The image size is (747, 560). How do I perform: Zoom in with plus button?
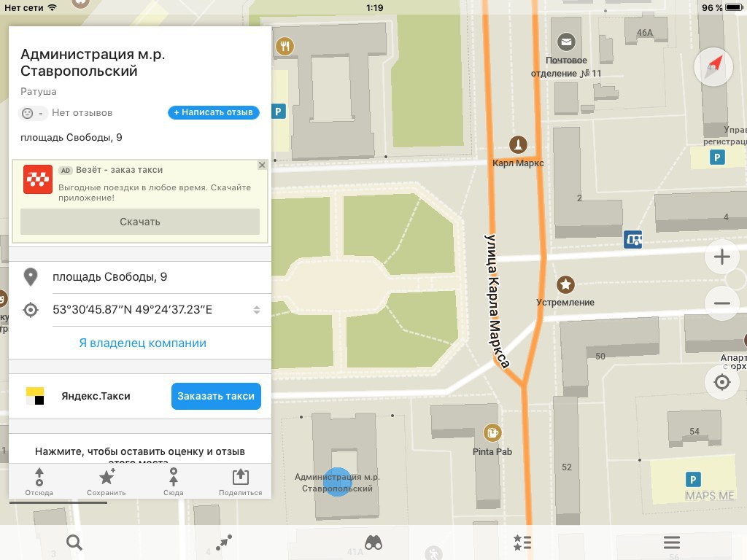pyautogui.click(x=721, y=257)
